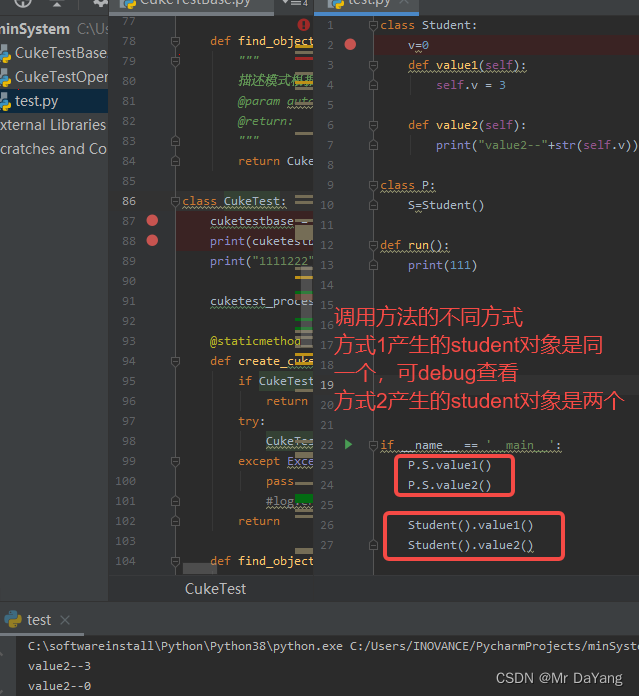Switch to the test.py editor tab
The height and width of the screenshot is (696, 639).
(367, 5)
